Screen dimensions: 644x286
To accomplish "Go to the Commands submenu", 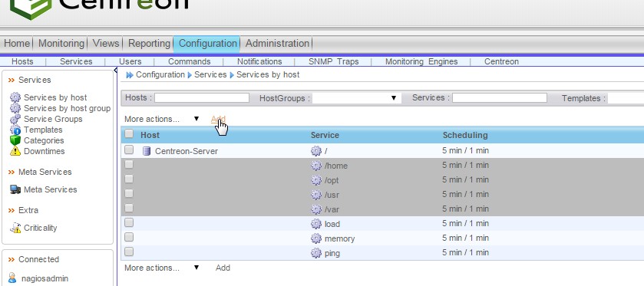I will [190, 61].
